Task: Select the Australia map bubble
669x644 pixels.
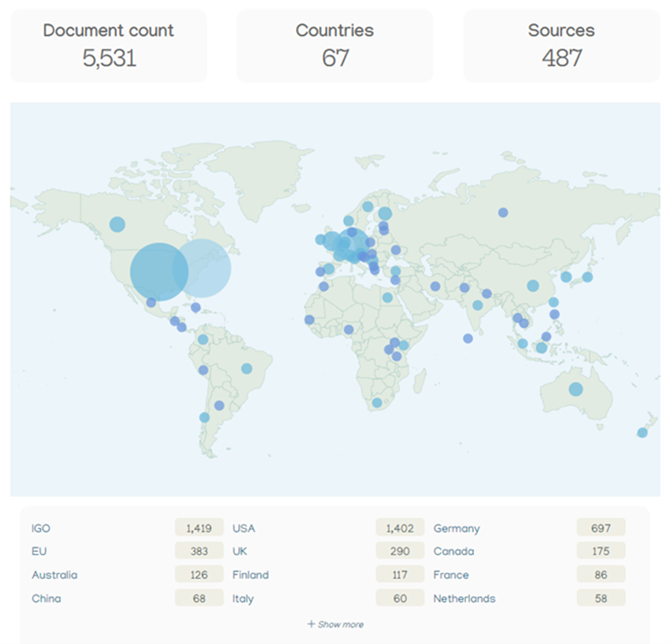Action: tap(576, 389)
